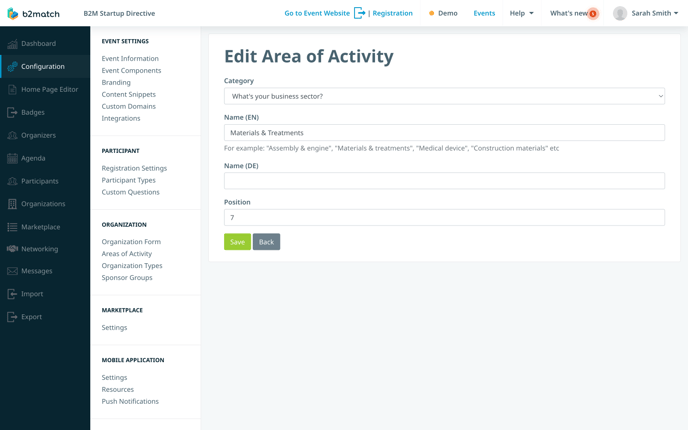Open Organization Form

coord(131,242)
